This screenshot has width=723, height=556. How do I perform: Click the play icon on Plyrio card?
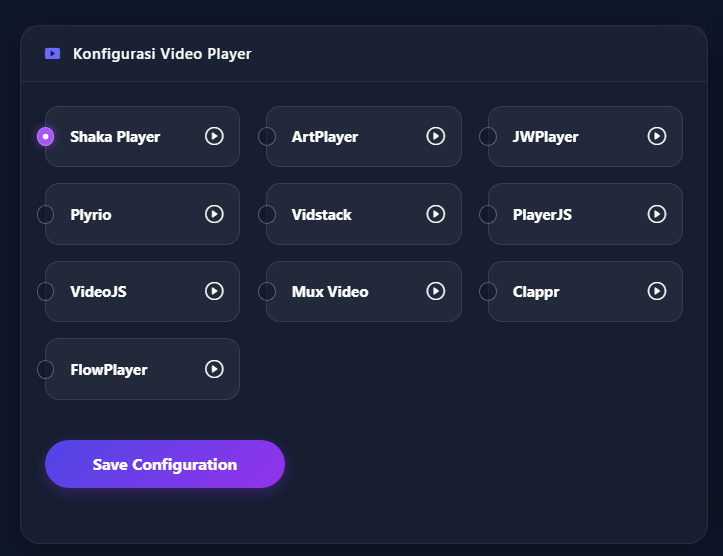tap(214, 214)
